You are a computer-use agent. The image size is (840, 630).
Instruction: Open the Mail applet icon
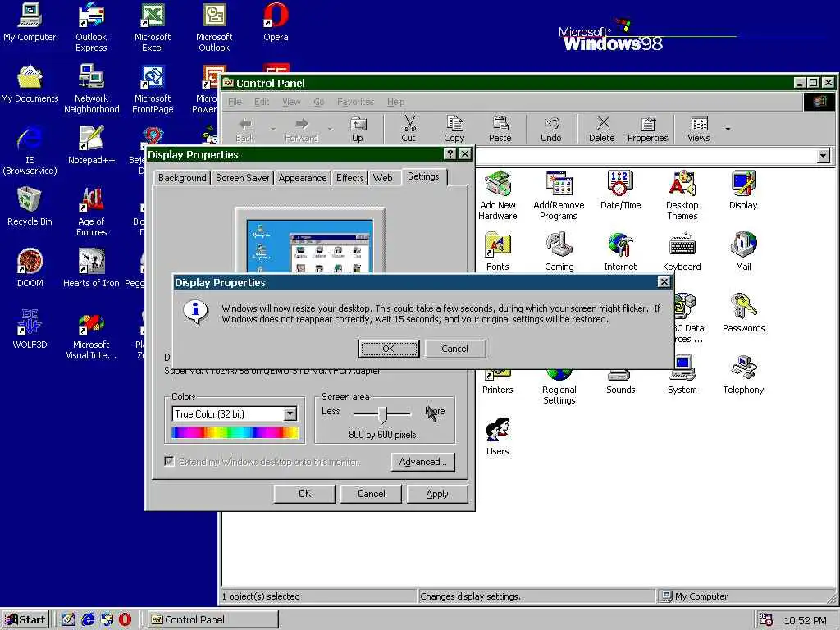[743, 251]
